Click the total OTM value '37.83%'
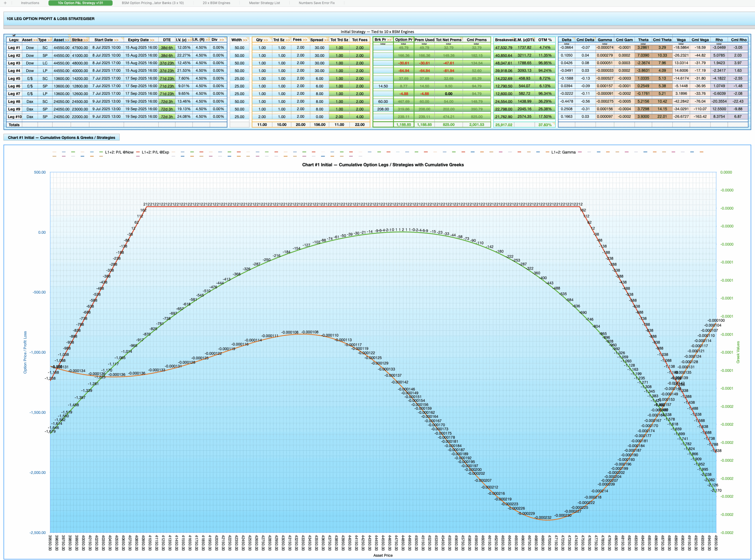The image size is (755, 560). point(545,125)
